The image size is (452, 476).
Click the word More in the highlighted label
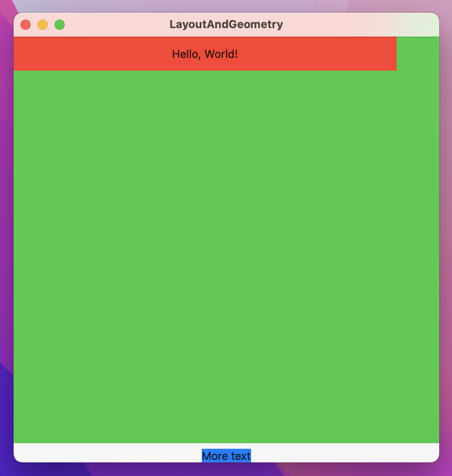(x=213, y=456)
